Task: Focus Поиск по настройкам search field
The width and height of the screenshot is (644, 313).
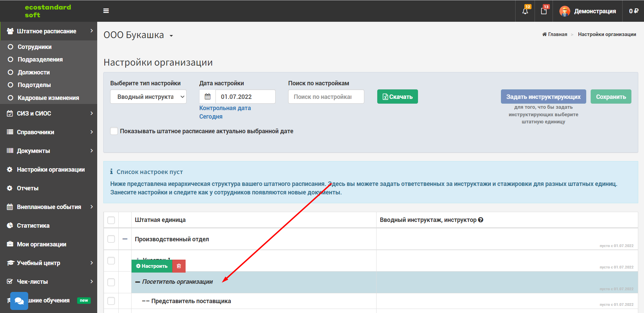Action: [x=326, y=97]
